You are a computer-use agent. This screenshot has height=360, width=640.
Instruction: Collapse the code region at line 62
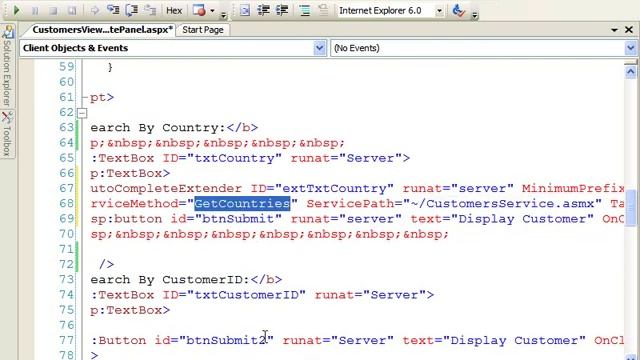82,113
